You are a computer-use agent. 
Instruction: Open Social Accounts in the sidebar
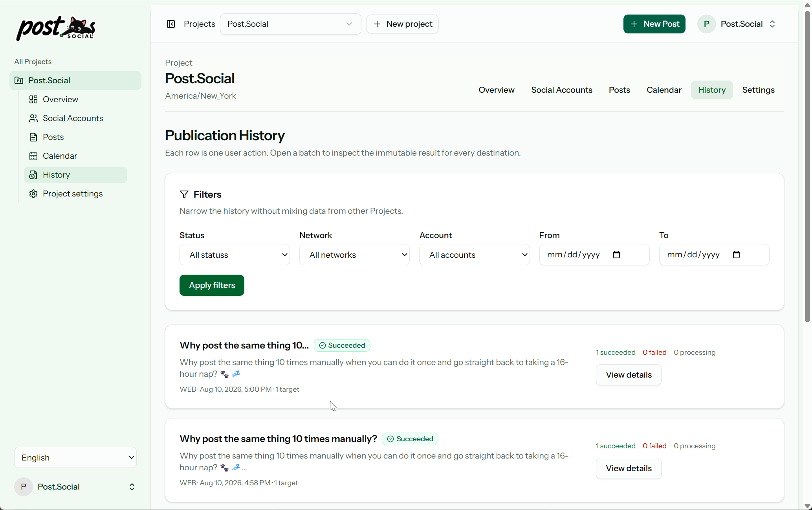coord(75,118)
